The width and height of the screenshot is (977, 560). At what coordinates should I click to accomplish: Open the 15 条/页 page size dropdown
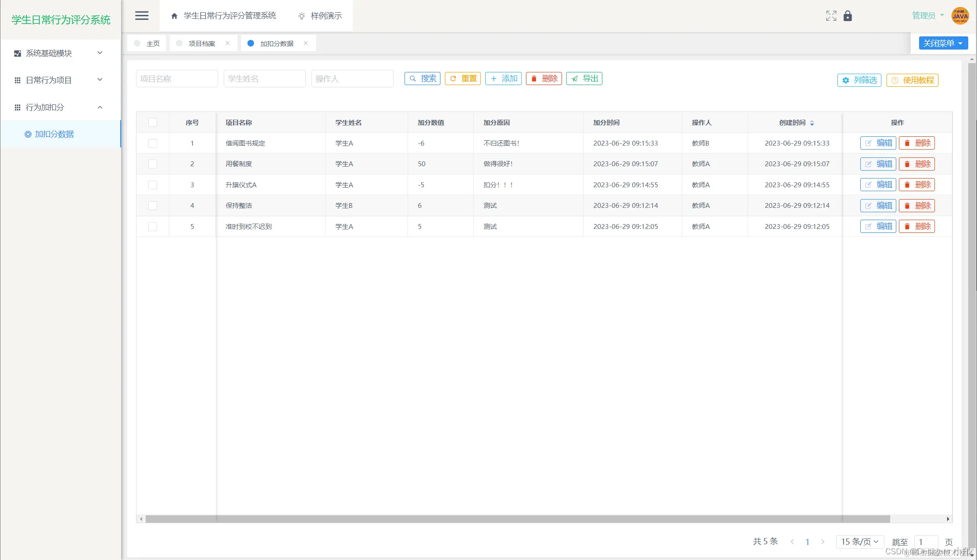[859, 542]
